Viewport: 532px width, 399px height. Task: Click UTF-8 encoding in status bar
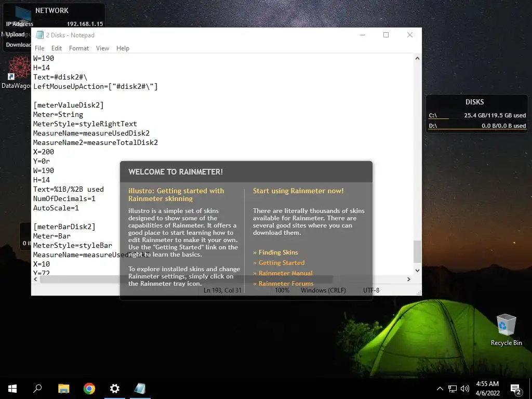[371, 290]
